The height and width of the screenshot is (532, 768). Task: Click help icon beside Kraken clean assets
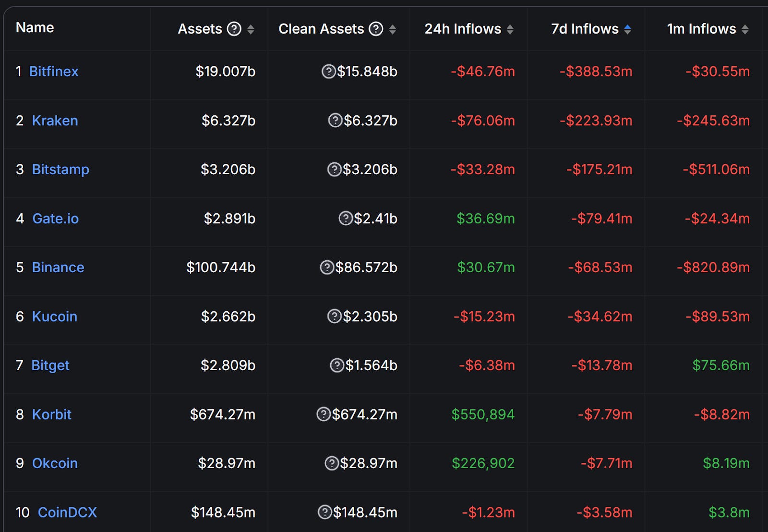pos(335,120)
